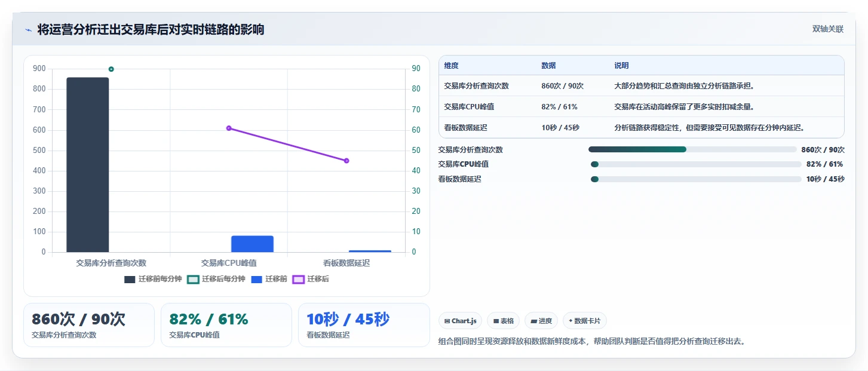Click the 维度 column header
Viewport: 868px width, 371px height.
click(x=452, y=66)
